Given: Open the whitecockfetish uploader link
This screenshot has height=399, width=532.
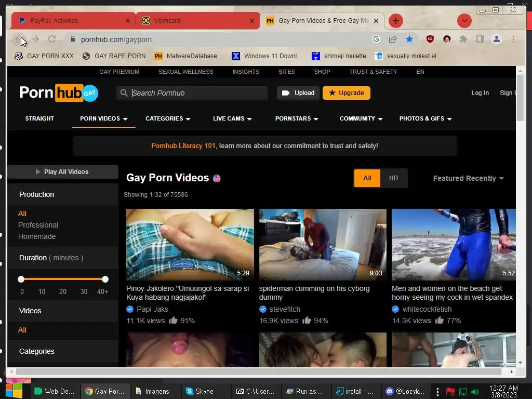Looking at the screenshot, I should 427,309.
